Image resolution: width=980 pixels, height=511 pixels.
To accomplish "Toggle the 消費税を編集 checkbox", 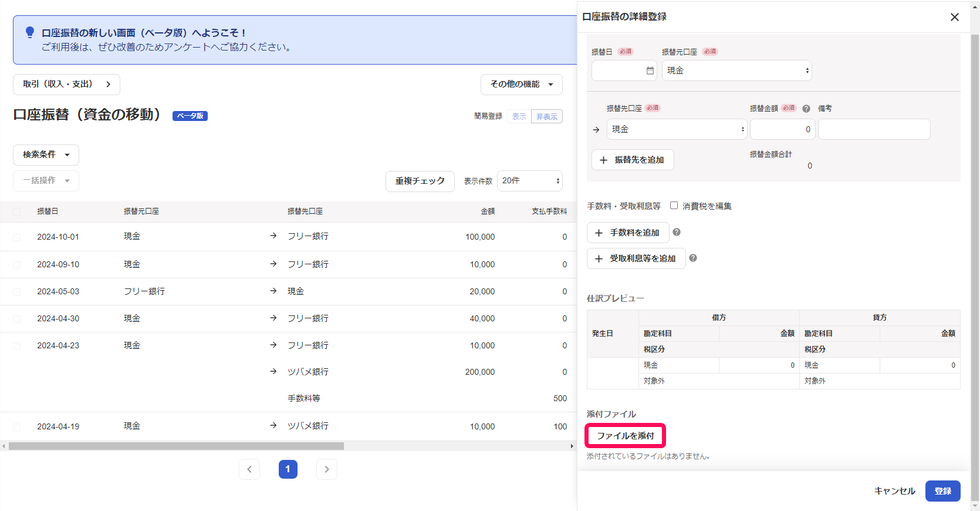I will point(674,206).
